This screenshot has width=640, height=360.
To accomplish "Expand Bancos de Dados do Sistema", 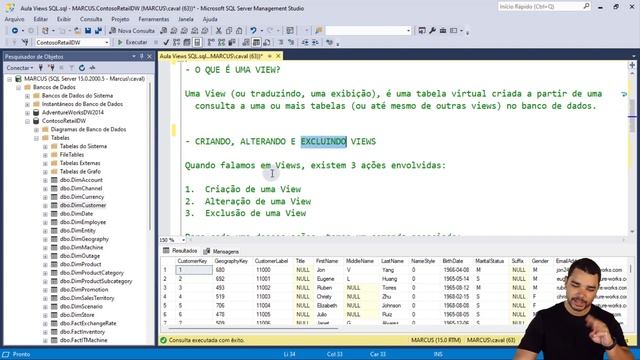I will pos(27,96).
